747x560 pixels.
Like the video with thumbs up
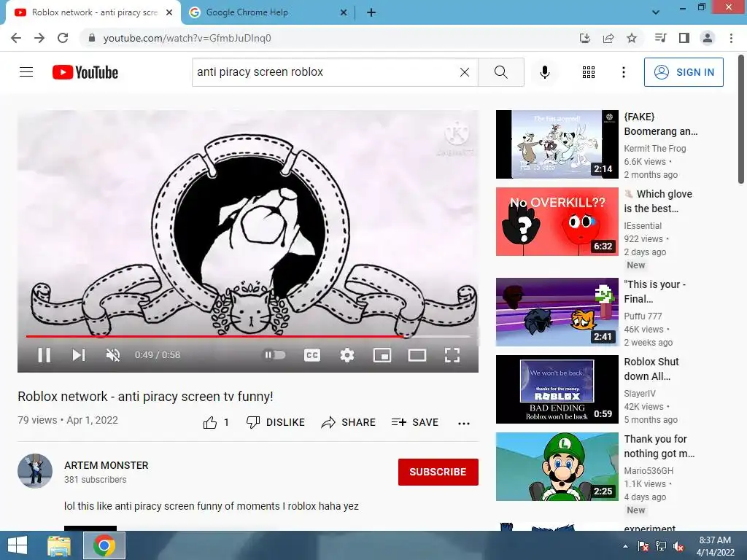(216, 422)
